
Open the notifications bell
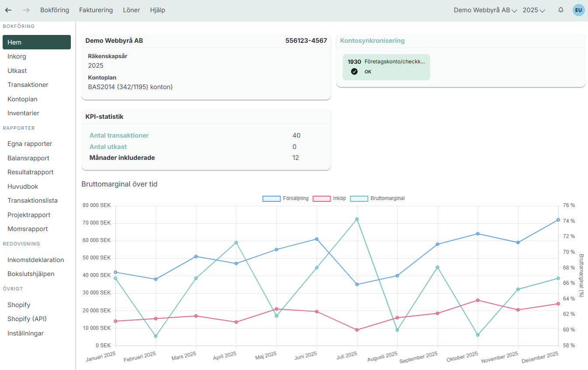click(x=561, y=10)
